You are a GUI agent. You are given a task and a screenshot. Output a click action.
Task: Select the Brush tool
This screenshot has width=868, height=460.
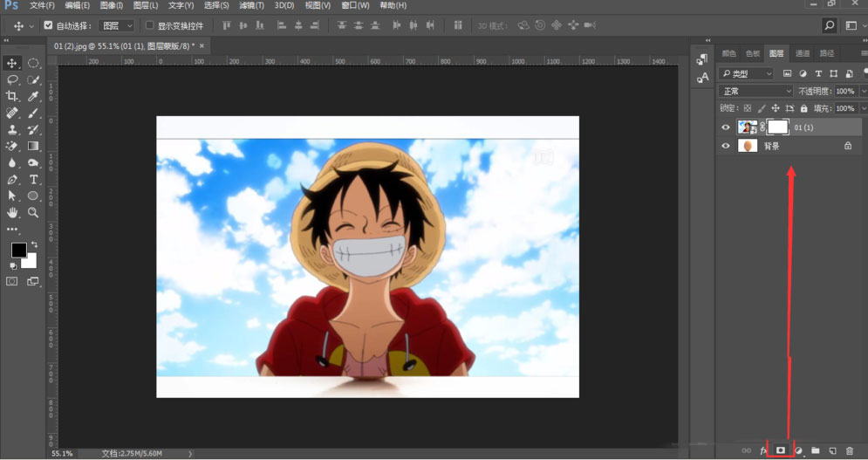33,113
